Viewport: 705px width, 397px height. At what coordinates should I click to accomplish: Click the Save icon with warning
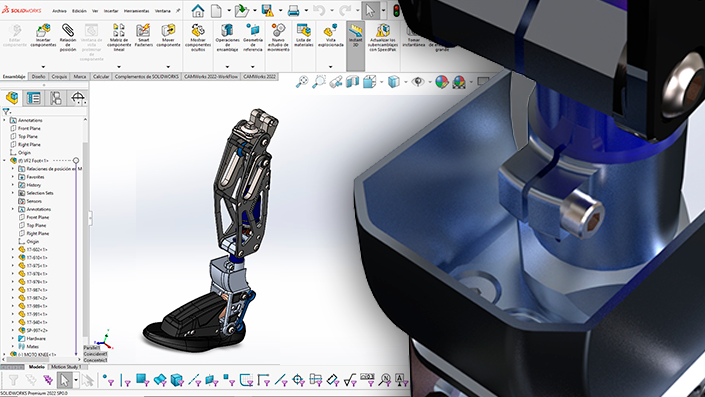pyautogui.click(x=268, y=11)
